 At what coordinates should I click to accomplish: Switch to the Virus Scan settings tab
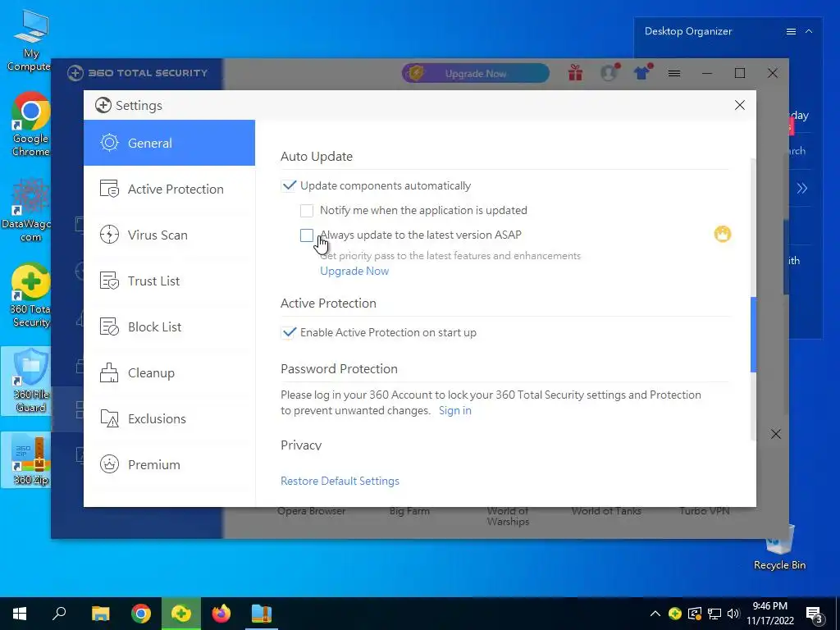pos(169,235)
